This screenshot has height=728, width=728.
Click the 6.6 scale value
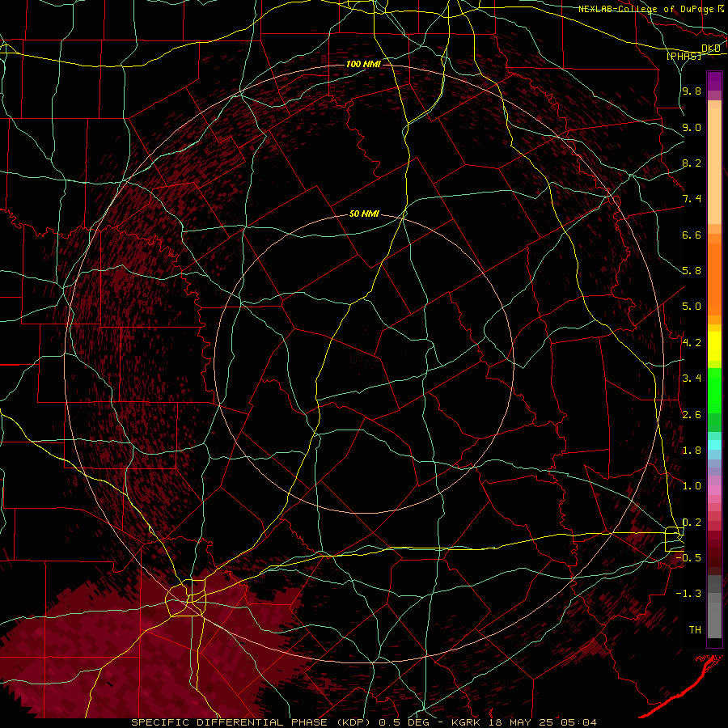(x=692, y=235)
